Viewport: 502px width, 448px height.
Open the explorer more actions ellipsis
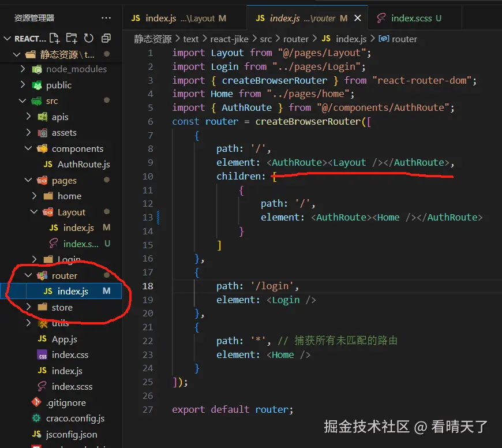[106, 18]
